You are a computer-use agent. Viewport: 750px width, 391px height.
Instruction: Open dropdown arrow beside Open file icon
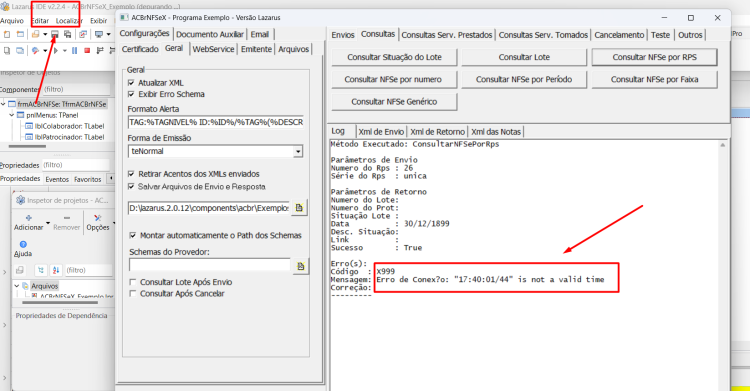pos(45,34)
